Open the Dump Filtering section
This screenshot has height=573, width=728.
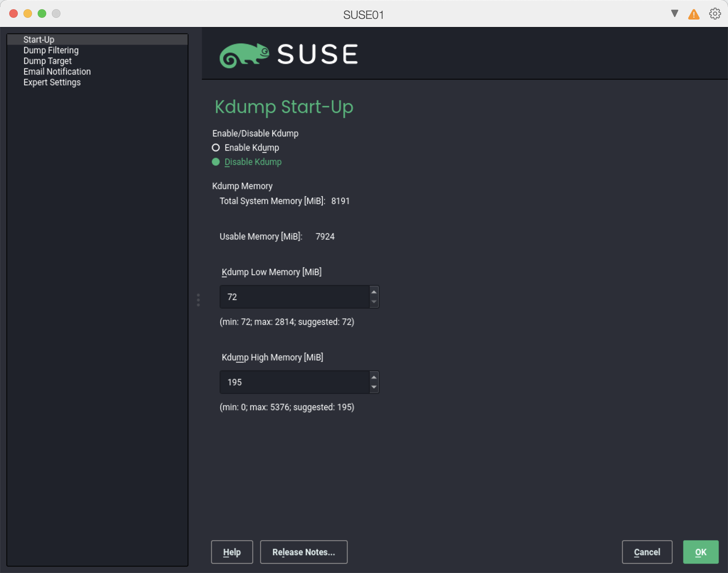[x=51, y=50]
